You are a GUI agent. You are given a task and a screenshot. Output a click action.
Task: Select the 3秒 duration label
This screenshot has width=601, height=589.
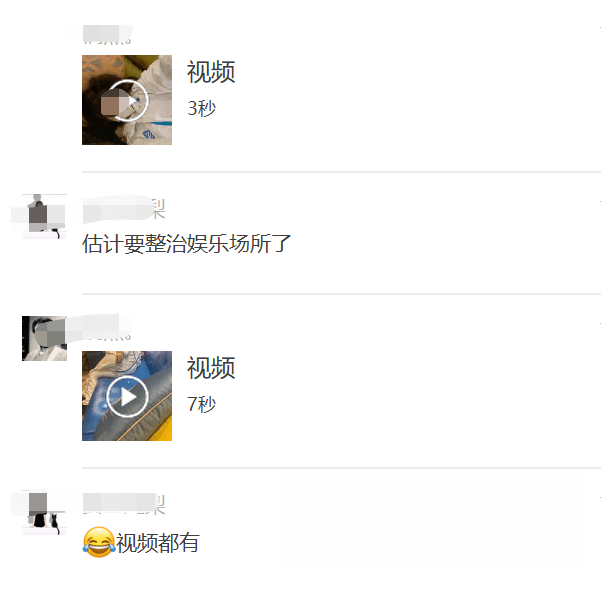pos(202,108)
